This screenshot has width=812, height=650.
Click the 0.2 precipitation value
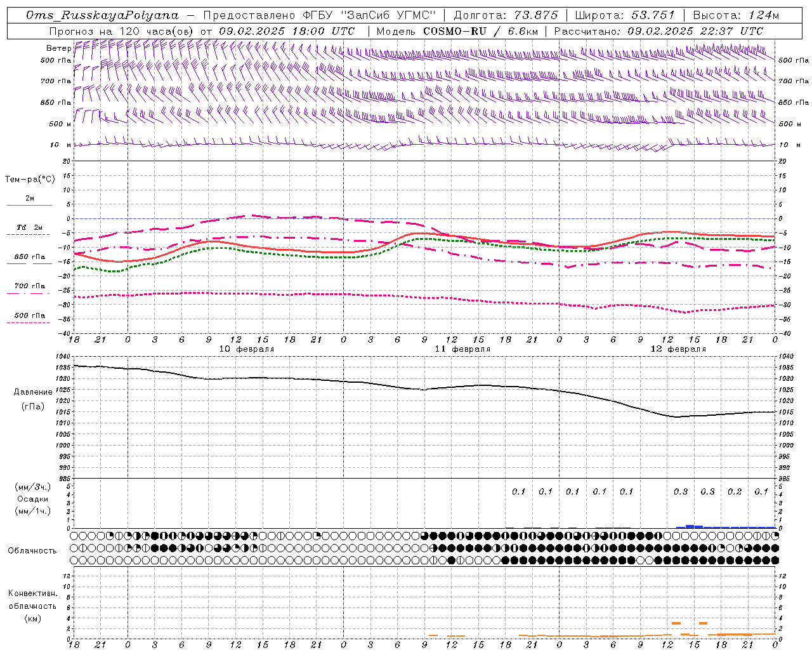point(735,492)
